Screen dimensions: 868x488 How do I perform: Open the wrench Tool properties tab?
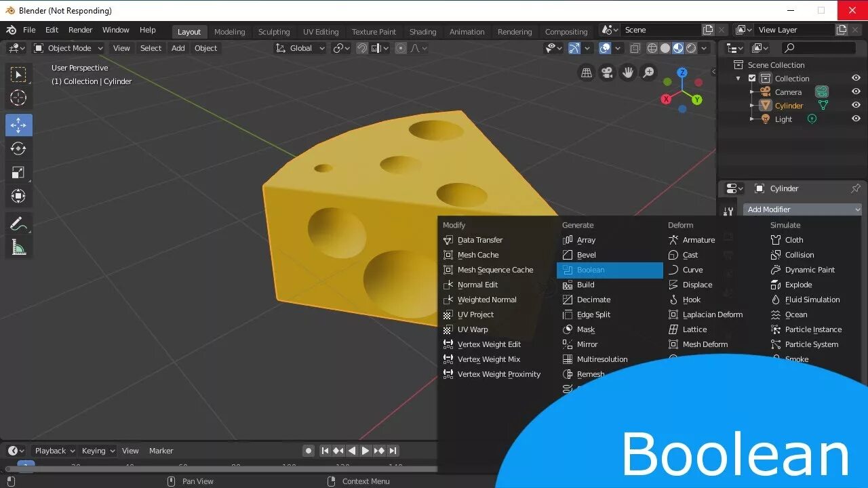click(x=728, y=211)
